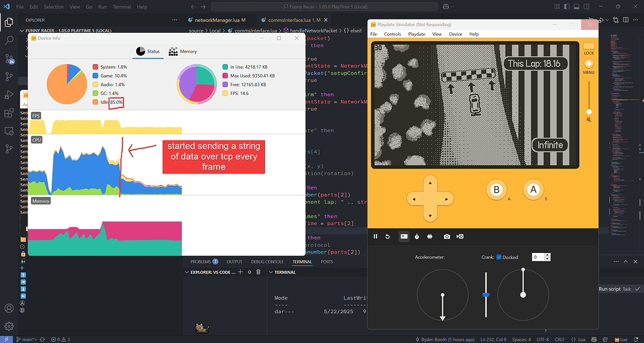Viewport: 644px width, 343px height.
Task: Switch to DEBUG CONSOLE panel tab
Action: tap(267, 262)
